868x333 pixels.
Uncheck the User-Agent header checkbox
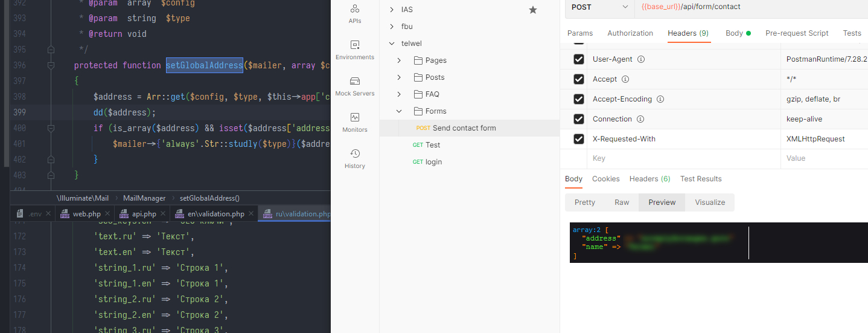click(579, 59)
